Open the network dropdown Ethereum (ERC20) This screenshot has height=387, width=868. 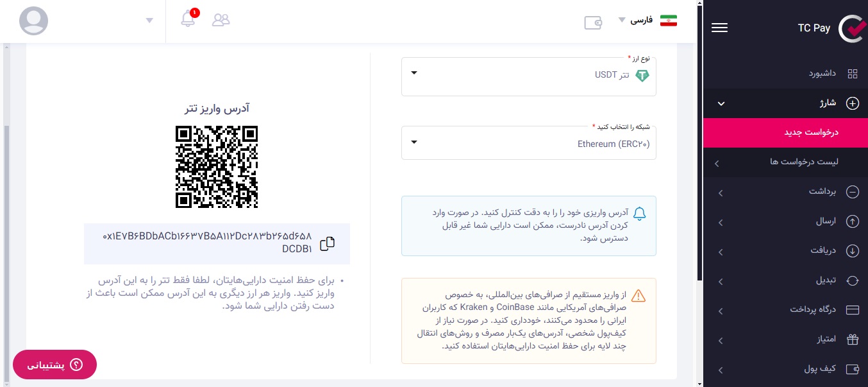click(x=529, y=142)
